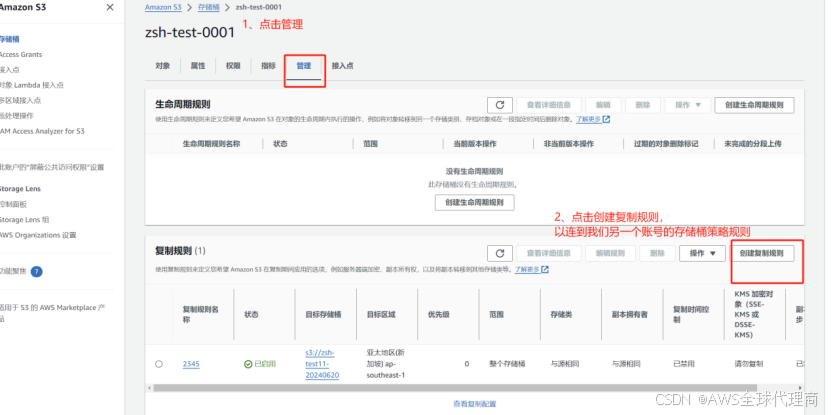Click the 功能聚焦 badge showing 7
This screenshot has height=415, width=831.
pos(37,272)
